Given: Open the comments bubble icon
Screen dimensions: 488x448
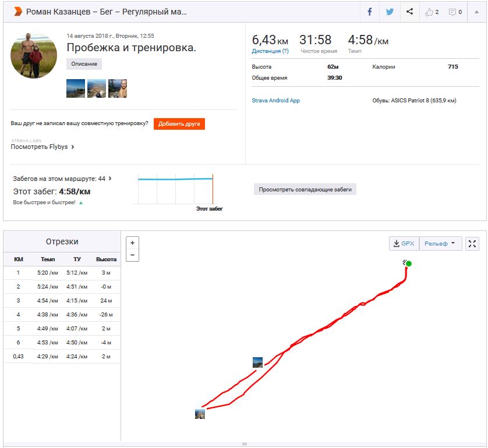Looking at the screenshot, I should 455,12.
